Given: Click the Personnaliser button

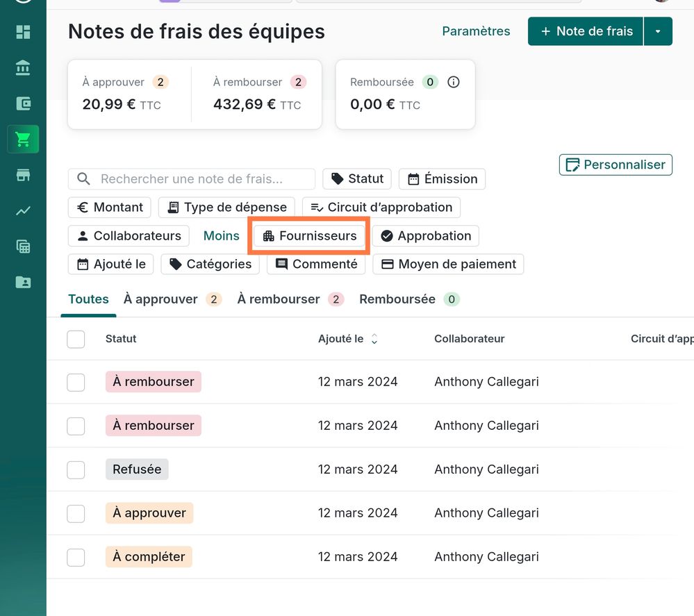Looking at the screenshot, I should pos(615,165).
